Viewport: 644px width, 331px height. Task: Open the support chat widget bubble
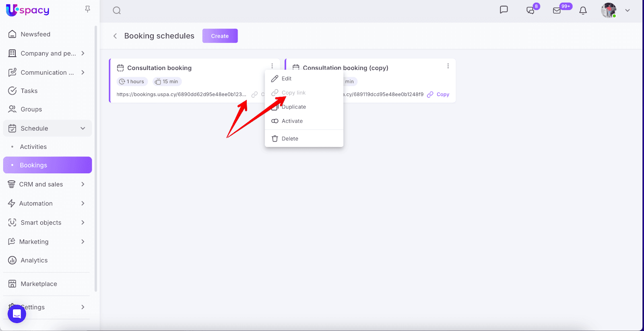tap(17, 314)
